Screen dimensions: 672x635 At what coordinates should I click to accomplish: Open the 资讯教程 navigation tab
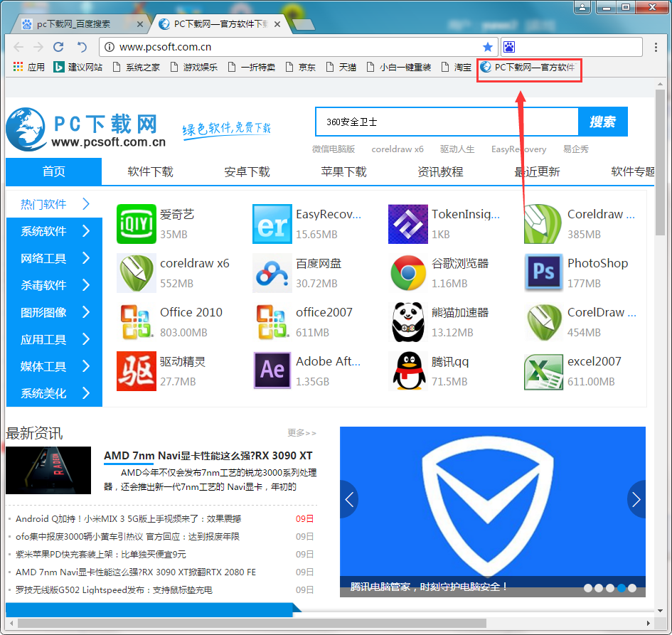pyautogui.click(x=440, y=171)
